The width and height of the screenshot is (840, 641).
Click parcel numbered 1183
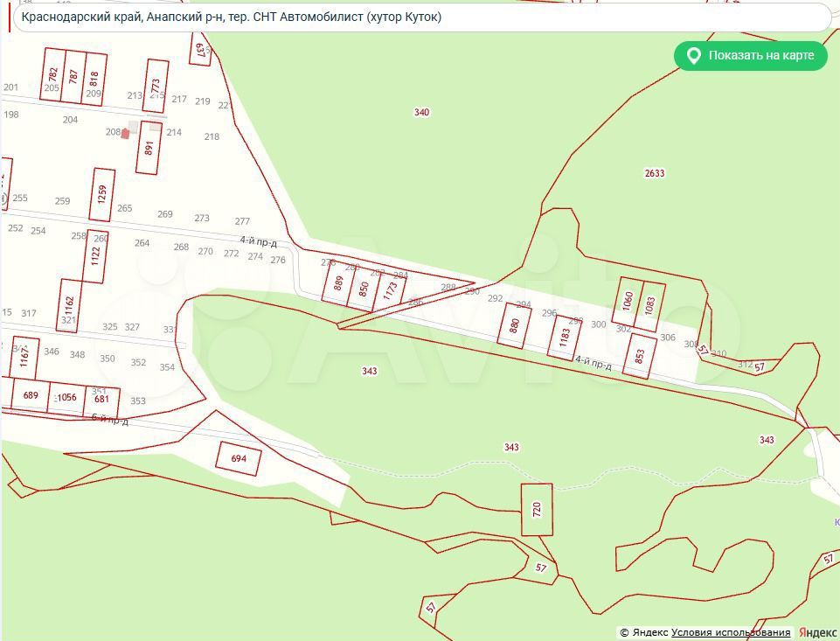pyautogui.click(x=564, y=337)
